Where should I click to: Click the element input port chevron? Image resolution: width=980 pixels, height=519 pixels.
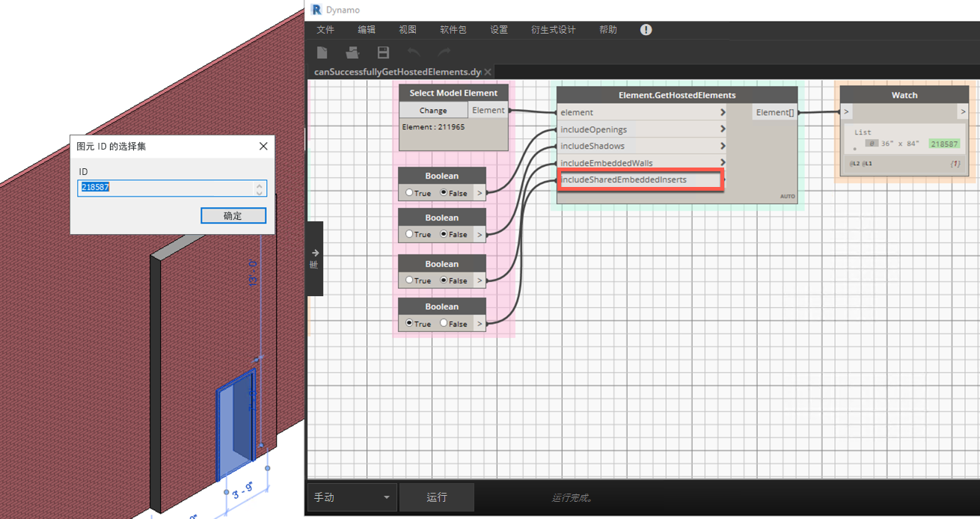point(723,112)
